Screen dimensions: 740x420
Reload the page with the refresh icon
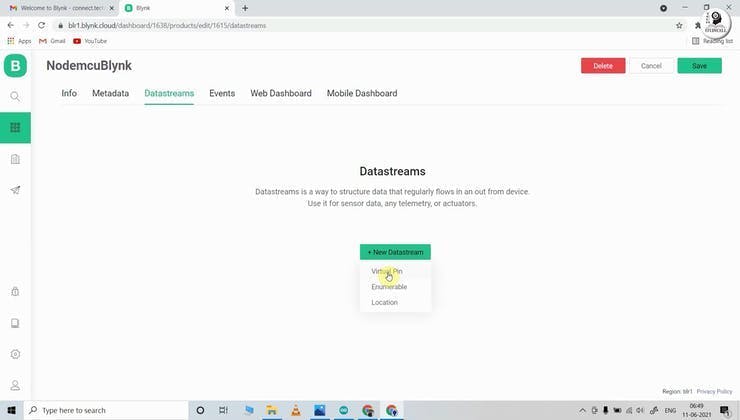click(x=42, y=25)
